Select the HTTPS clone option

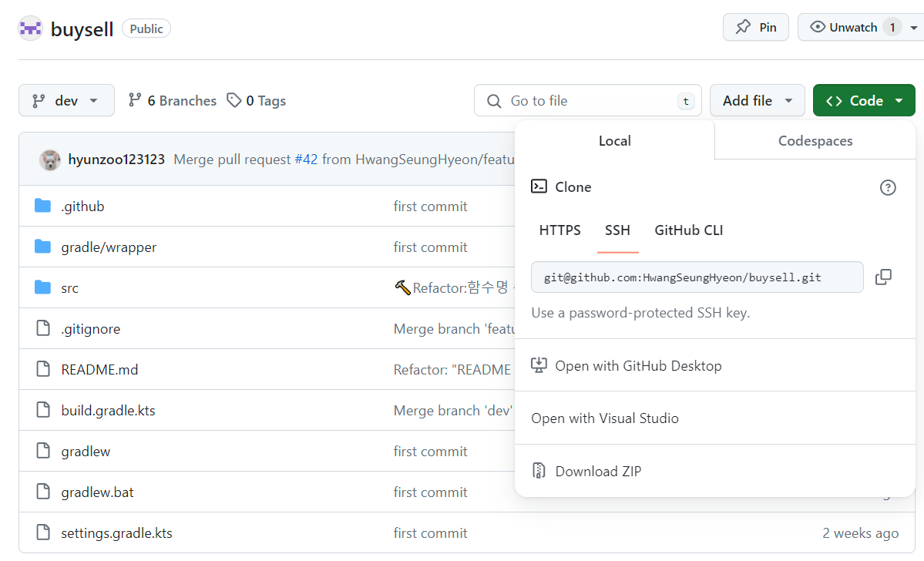coord(560,230)
